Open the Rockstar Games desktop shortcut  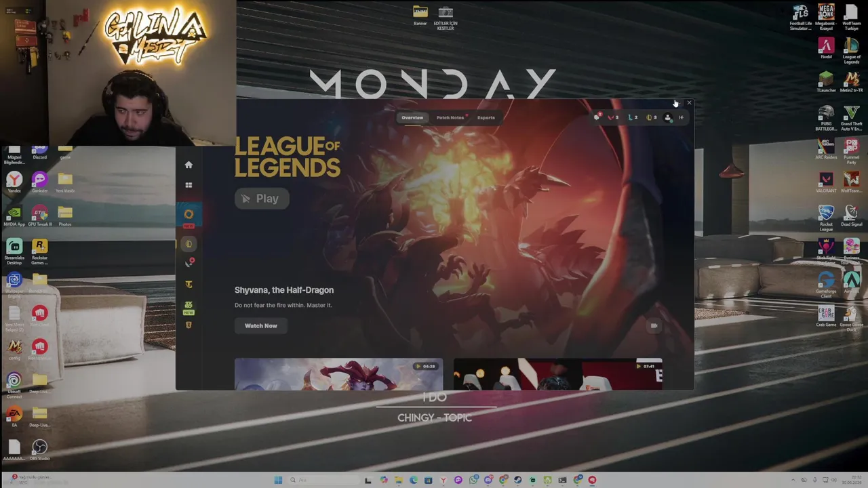[x=39, y=251]
